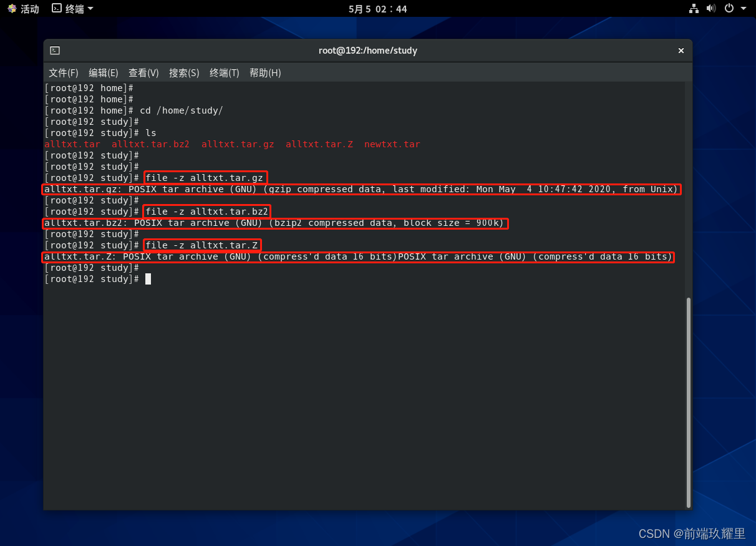Screen dimensions: 756x546
Task: Click the 'file -z alltxt.tar.Z' command
Action: click(203, 245)
